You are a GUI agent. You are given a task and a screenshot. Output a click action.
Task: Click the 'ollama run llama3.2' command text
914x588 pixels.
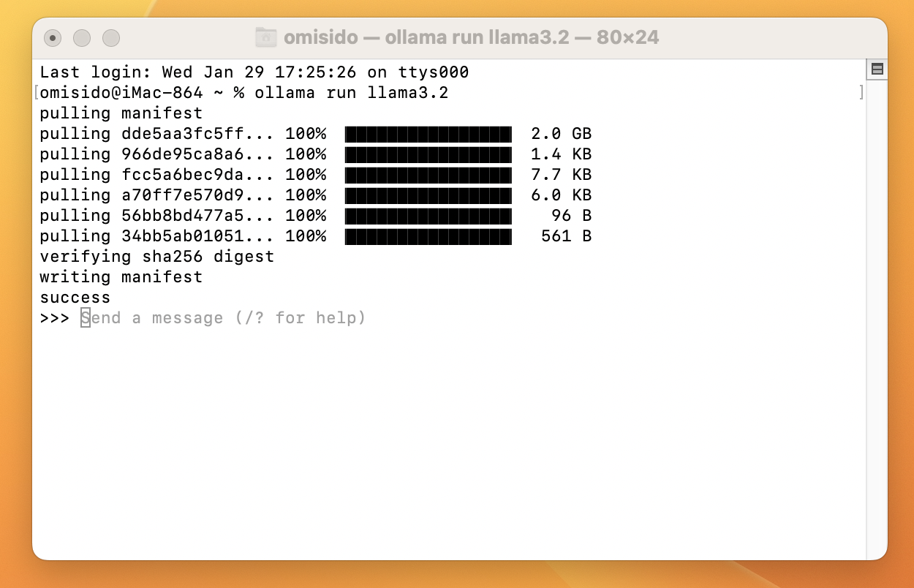click(x=353, y=92)
